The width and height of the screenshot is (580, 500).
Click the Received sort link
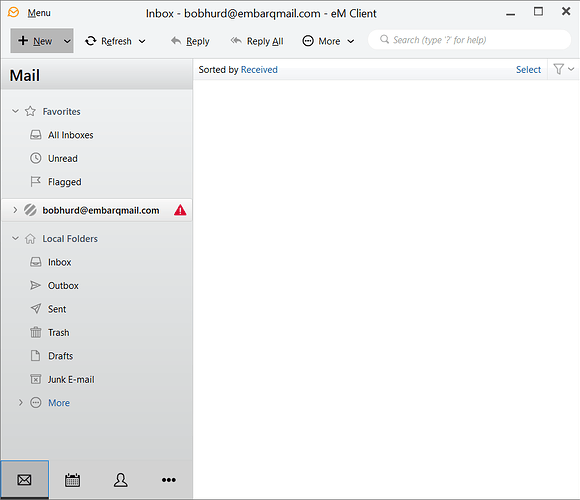tap(259, 70)
